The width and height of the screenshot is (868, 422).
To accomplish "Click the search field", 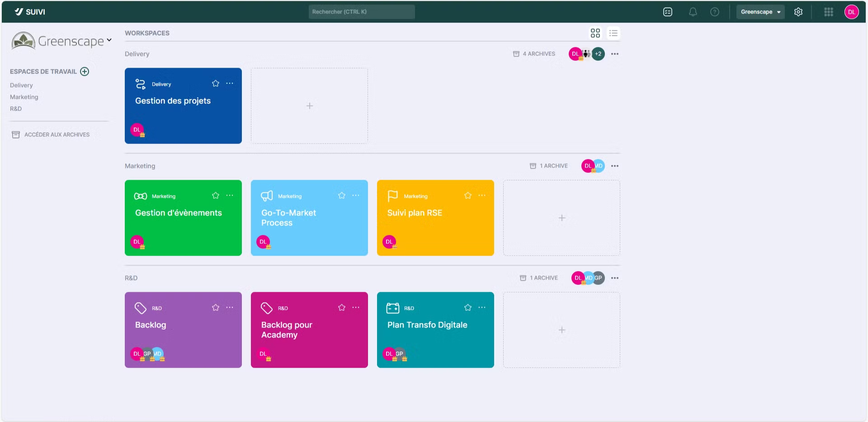I will click(x=361, y=12).
